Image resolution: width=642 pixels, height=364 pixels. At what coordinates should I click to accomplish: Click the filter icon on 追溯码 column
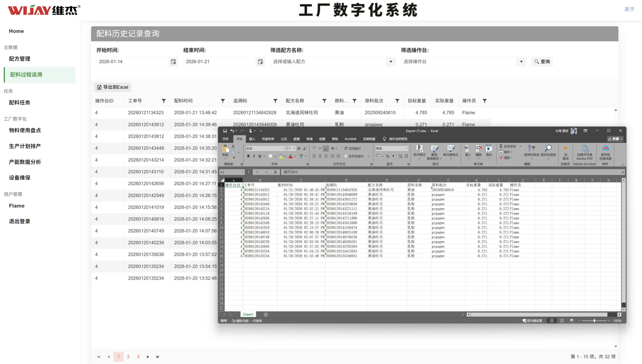pos(275,101)
